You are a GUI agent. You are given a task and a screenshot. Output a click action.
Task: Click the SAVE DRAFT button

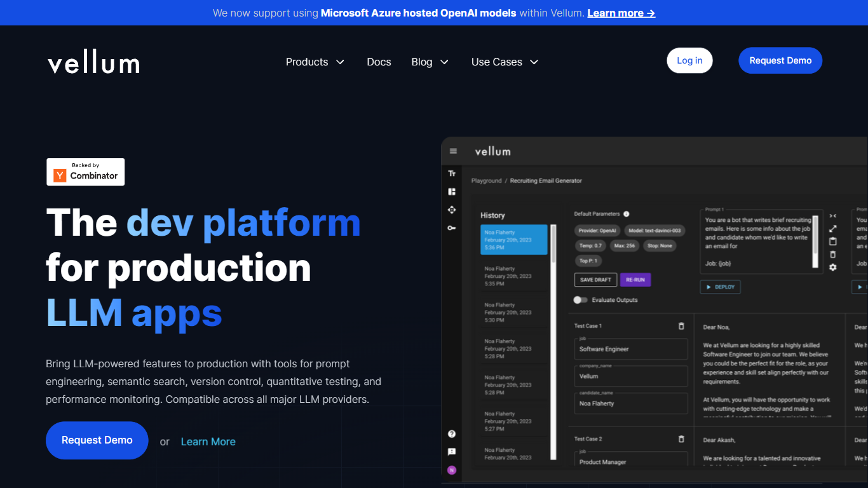(595, 280)
